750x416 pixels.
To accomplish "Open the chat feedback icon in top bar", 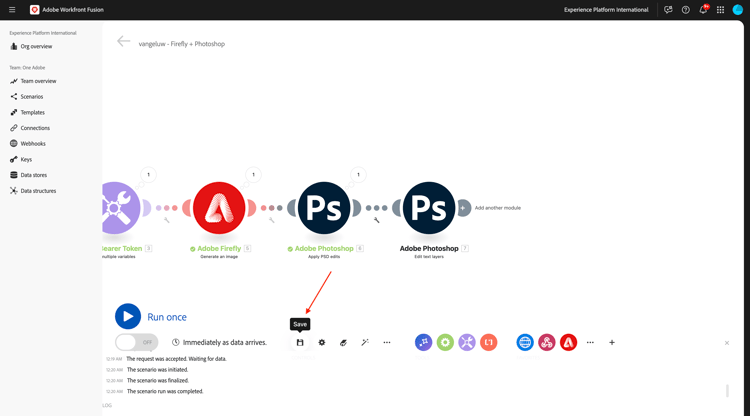I will 668,10.
